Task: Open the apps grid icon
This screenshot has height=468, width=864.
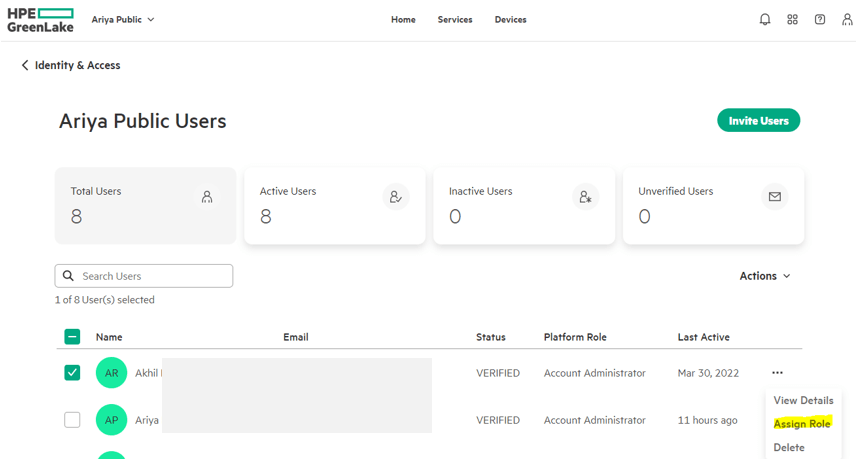Action: 792,19
